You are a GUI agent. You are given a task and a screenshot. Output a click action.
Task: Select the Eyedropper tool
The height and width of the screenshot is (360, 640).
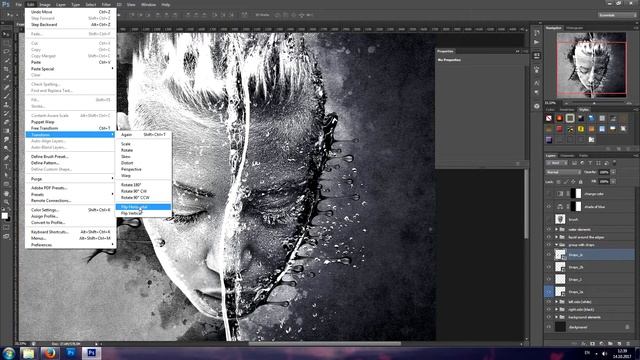(6, 78)
